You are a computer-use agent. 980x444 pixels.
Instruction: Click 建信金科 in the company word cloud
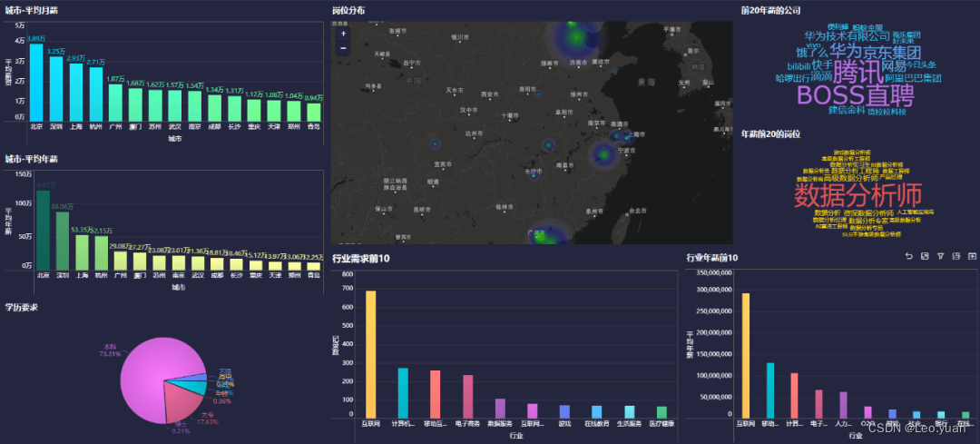[847, 110]
